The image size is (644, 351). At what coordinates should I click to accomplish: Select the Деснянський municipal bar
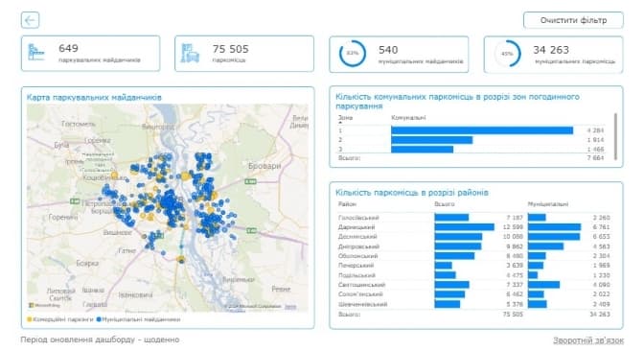click(x=554, y=236)
